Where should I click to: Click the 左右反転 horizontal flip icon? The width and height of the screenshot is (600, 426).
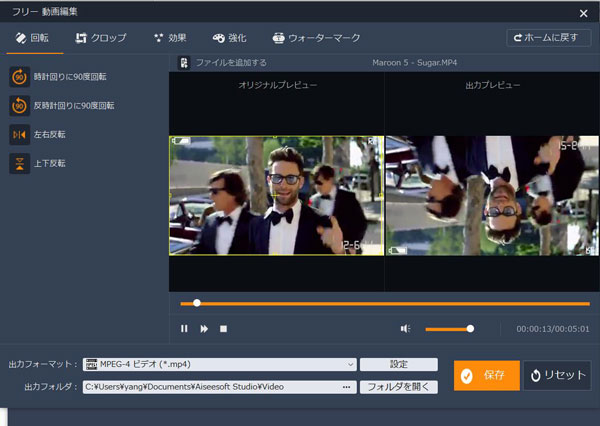pos(20,135)
